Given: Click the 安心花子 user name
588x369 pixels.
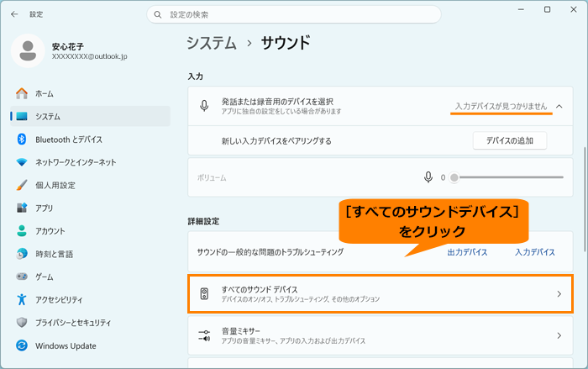Looking at the screenshot, I should click(x=67, y=46).
